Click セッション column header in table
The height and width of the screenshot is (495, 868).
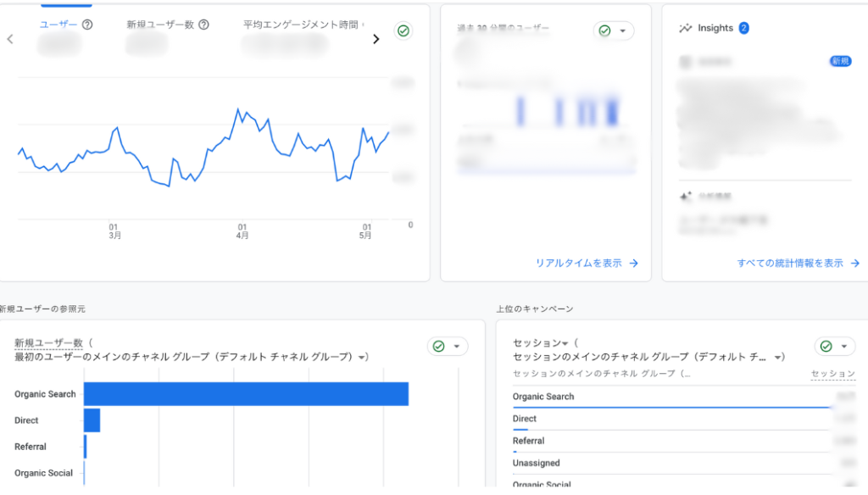click(x=833, y=374)
